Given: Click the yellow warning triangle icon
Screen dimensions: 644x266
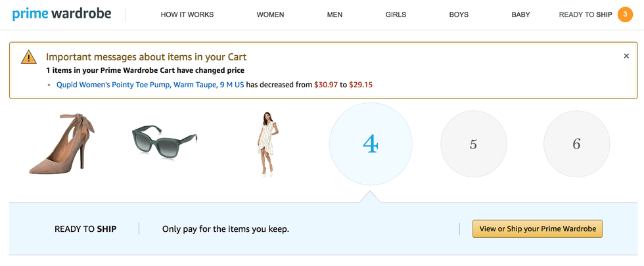Looking at the screenshot, I should (29, 58).
